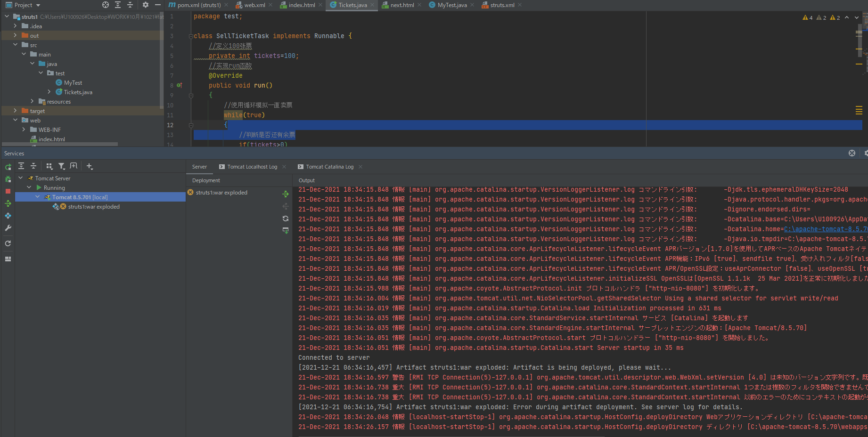Collapse the main folder
This screenshot has width=868, height=437.
(24, 54)
